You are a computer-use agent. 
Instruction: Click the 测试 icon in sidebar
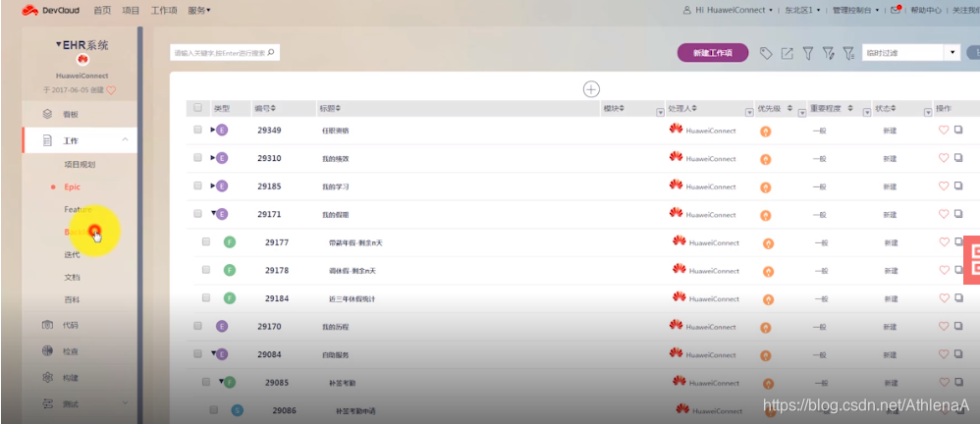[47, 404]
